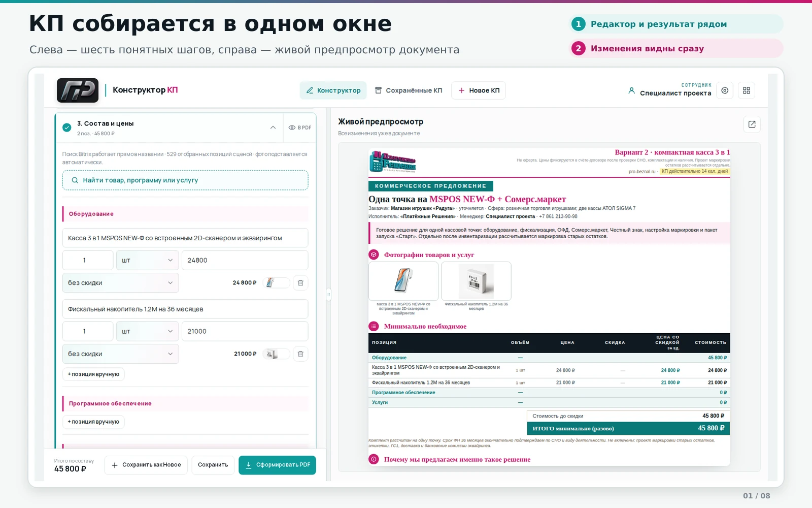Click the Программное обеспечение section header in editor
The width and height of the screenshot is (812, 508).
[185, 403]
